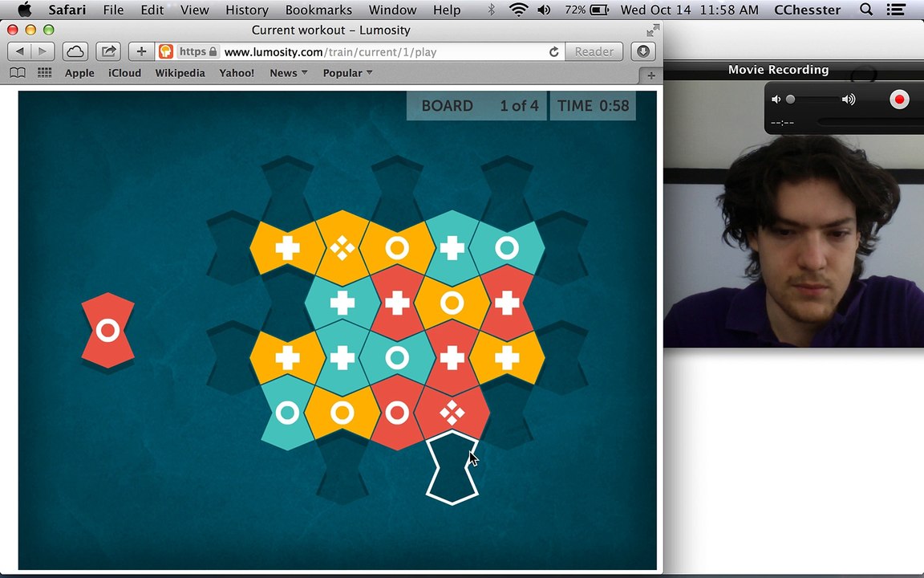Open the Window menu
This screenshot has height=578, width=924.
click(392, 10)
